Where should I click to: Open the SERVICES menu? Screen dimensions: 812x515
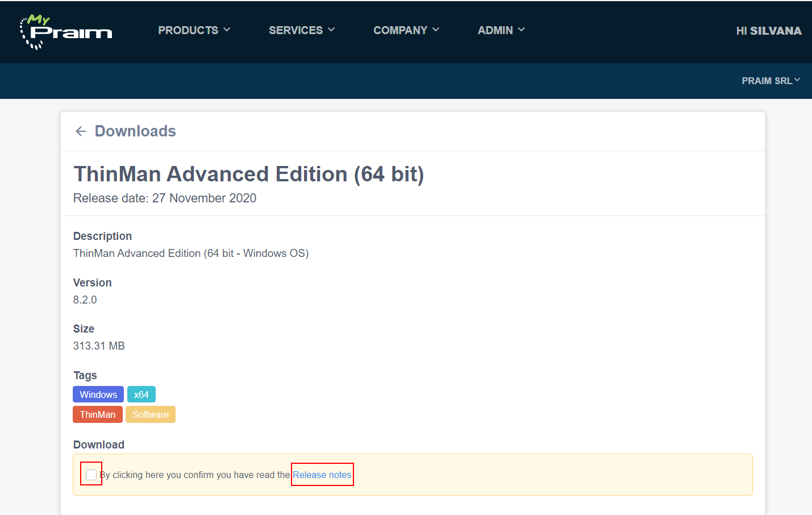pos(302,30)
